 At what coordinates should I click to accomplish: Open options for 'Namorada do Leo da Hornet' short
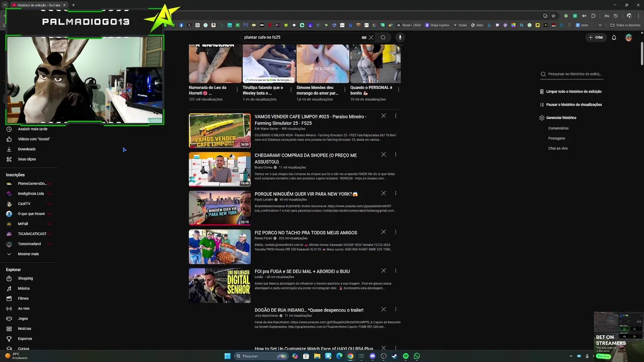237,89
